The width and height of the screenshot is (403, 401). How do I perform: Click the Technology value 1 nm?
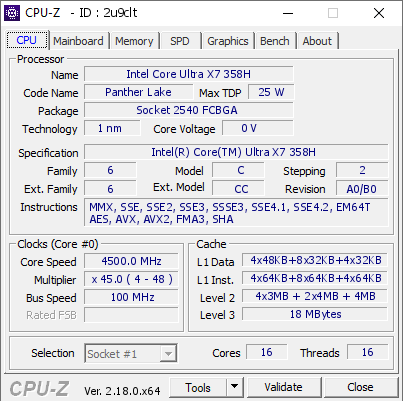pyautogui.click(x=112, y=128)
